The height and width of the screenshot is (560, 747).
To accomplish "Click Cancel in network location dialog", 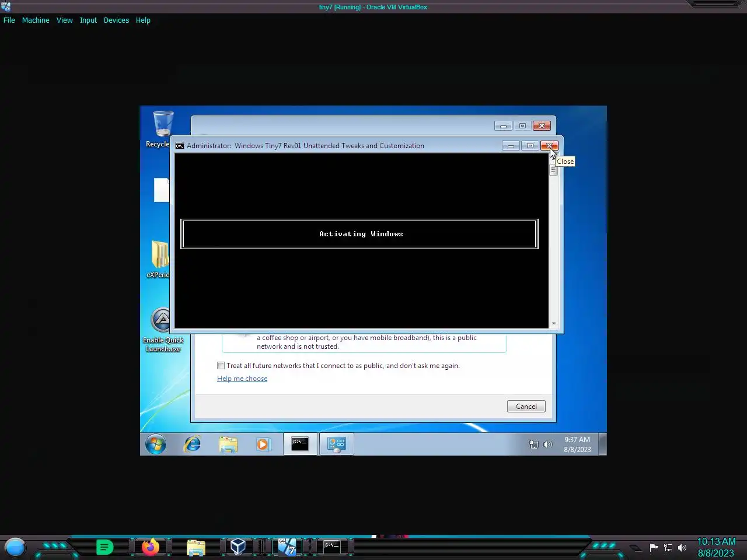I will 526,407.
